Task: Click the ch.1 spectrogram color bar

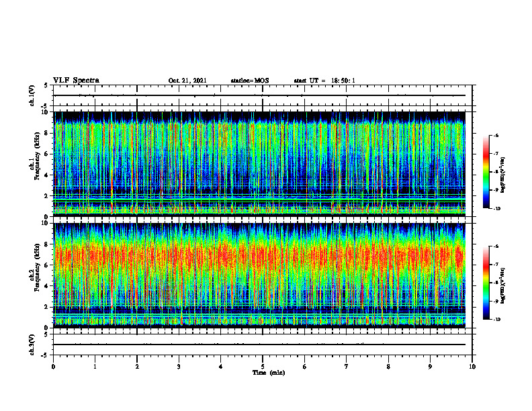Action: [486, 172]
